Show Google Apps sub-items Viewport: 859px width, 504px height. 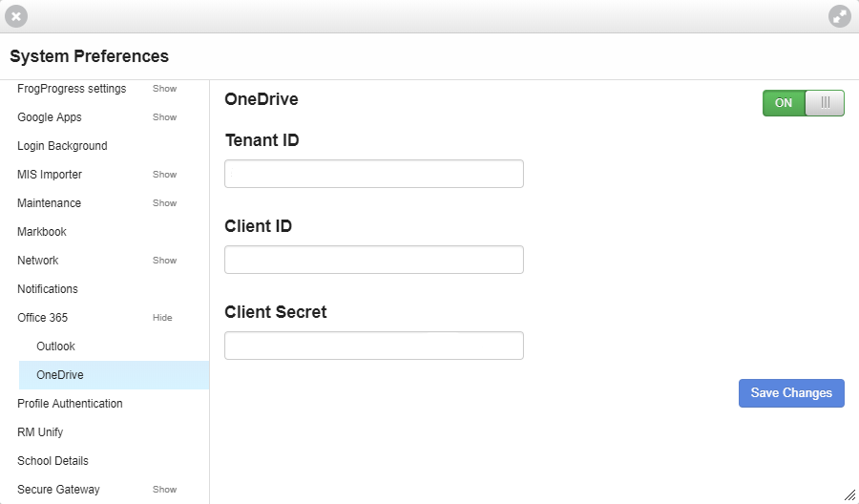click(x=164, y=117)
